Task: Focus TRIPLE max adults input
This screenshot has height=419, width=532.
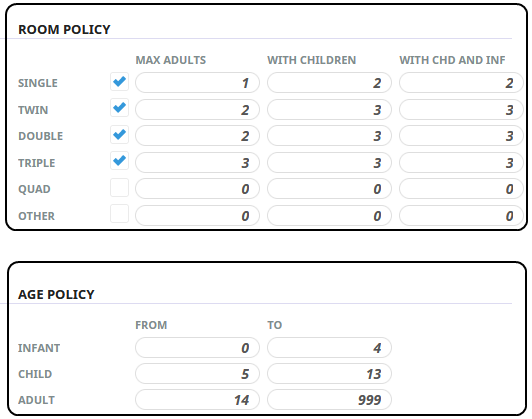Action: [x=197, y=163]
